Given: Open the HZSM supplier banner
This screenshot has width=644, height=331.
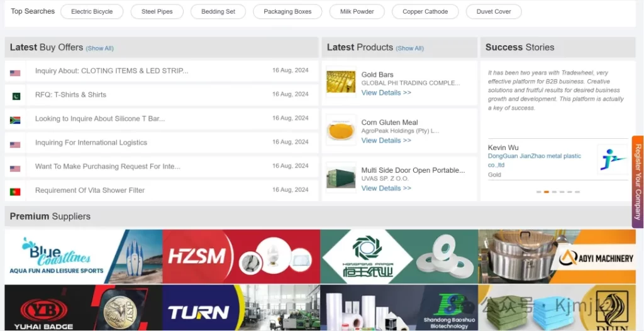Looking at the screenshot, I should [x=241, y=256].
